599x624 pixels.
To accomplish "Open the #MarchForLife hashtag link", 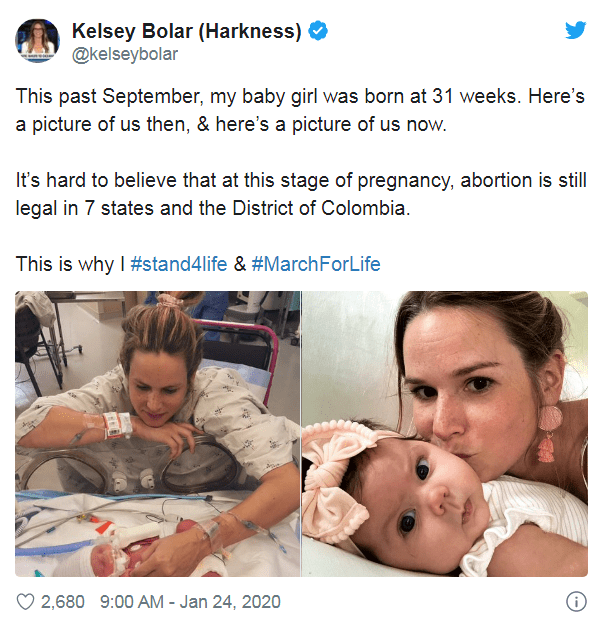I will [x=316, y=264].
